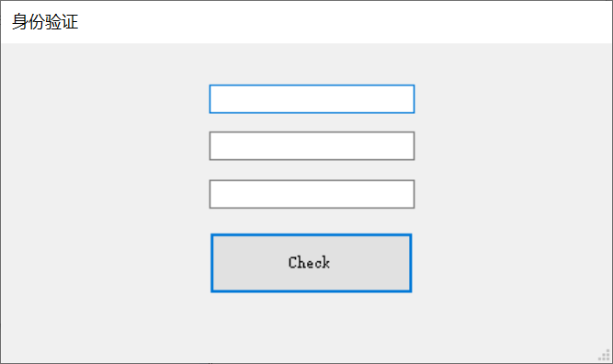Click the dotted size grip icon
Image resolution: width=613 pixels, height=364 pixels.
(x=605, y=356)
